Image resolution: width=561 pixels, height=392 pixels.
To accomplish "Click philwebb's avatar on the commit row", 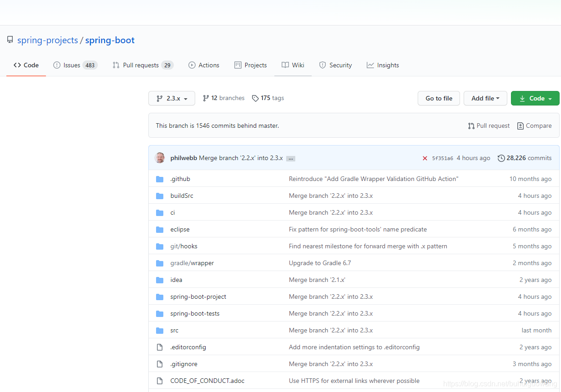I will [x=160, y=157].
